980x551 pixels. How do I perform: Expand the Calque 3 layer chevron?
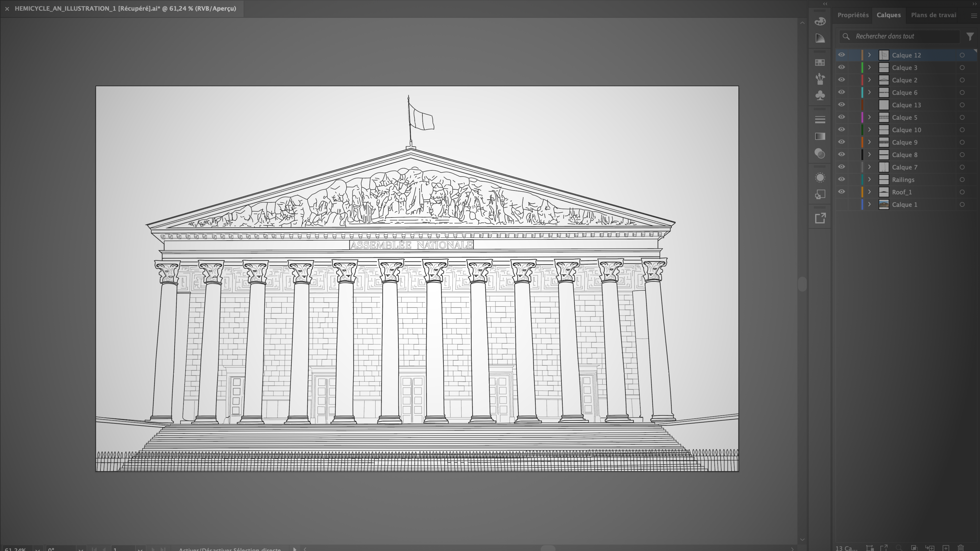tap(869, 68)
